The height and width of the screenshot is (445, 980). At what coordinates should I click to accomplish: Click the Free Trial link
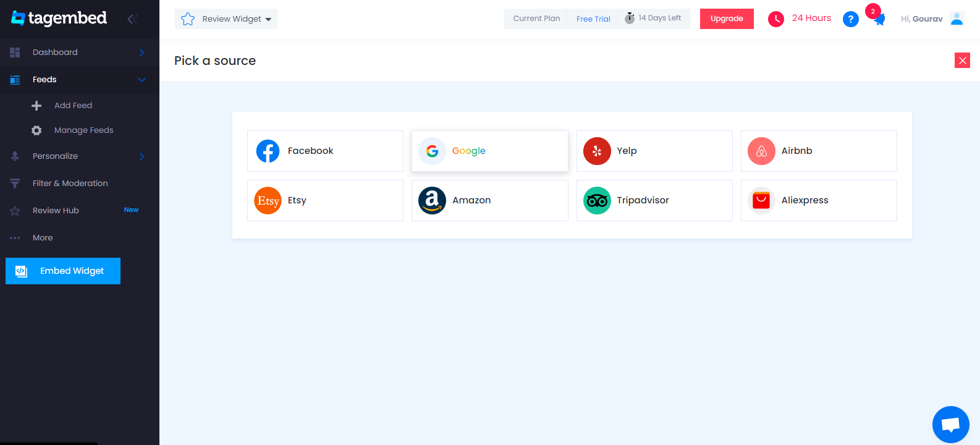point(593,19)
